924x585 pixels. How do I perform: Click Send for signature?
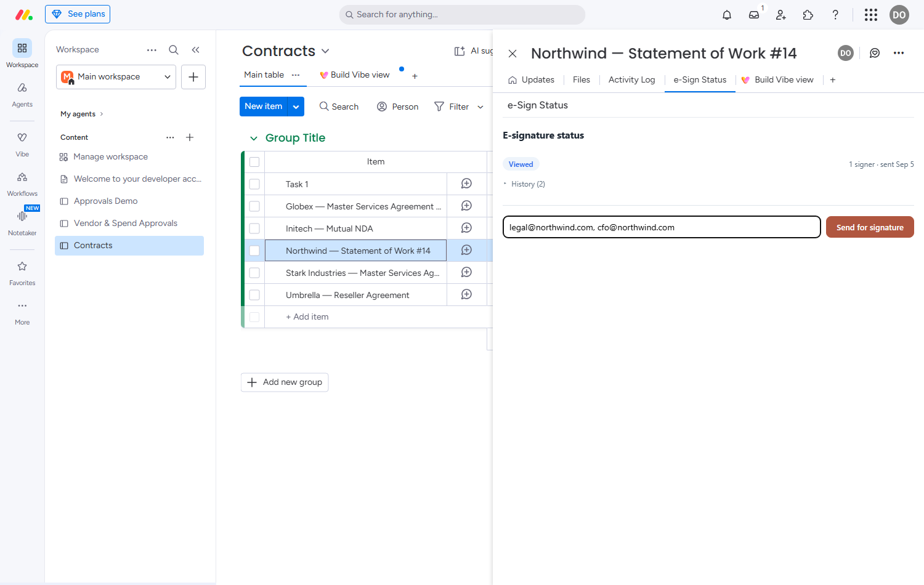point(870,227)
